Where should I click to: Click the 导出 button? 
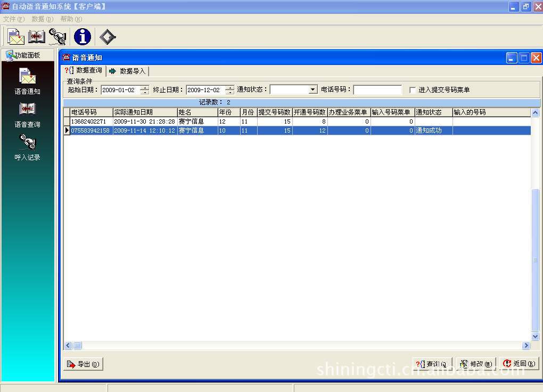point(83,364)
